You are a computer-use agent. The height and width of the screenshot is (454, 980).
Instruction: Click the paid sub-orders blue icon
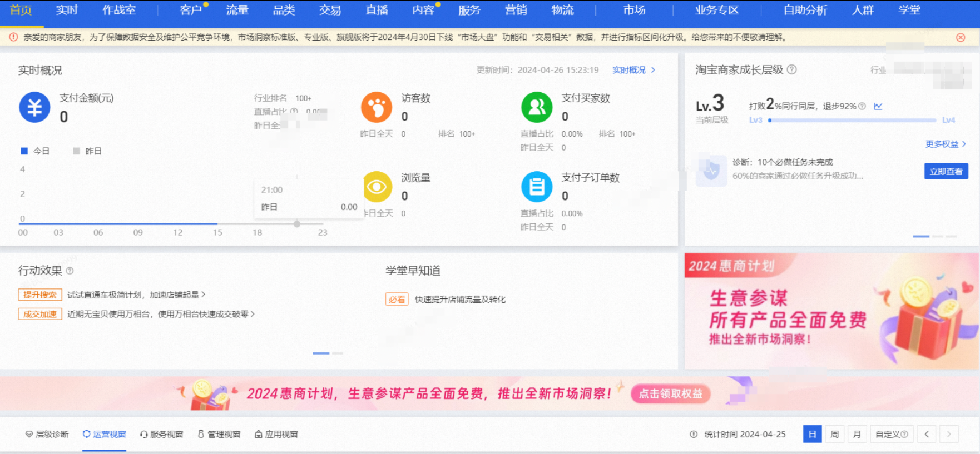(x=537, y=187)
